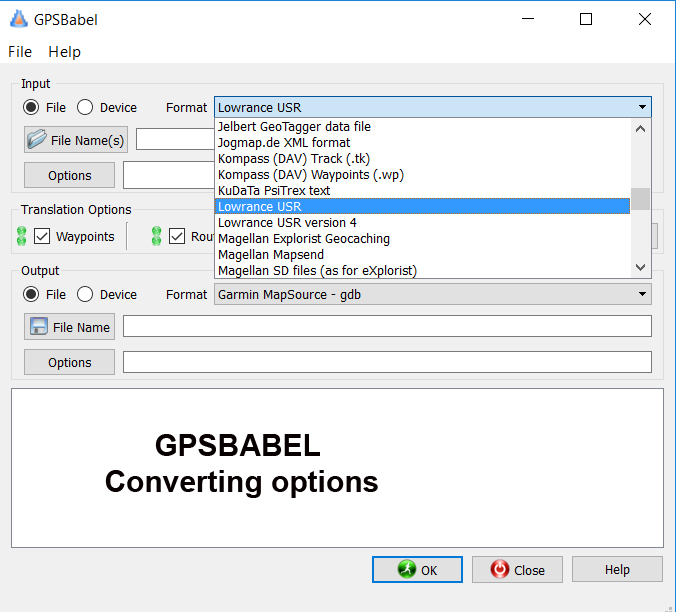
Task: Click the folder icon on File Name(s) button
Action: pyautogui.click(x=37, y=140)
